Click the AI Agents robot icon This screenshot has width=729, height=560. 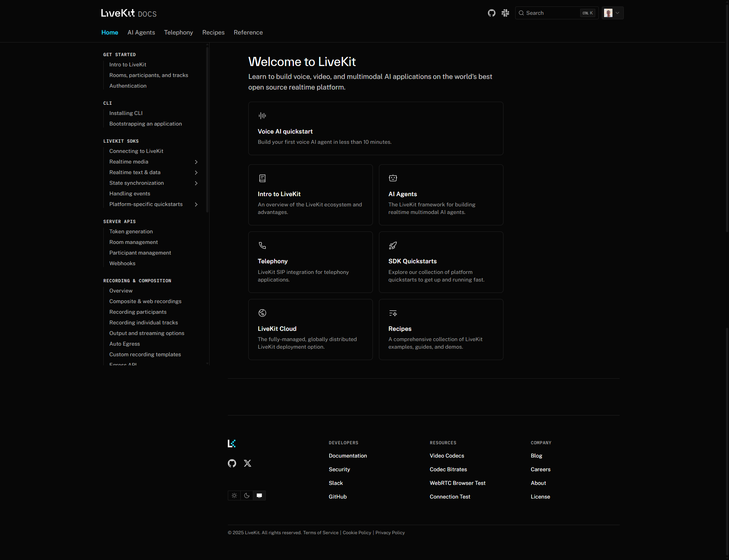coord(393,178)
